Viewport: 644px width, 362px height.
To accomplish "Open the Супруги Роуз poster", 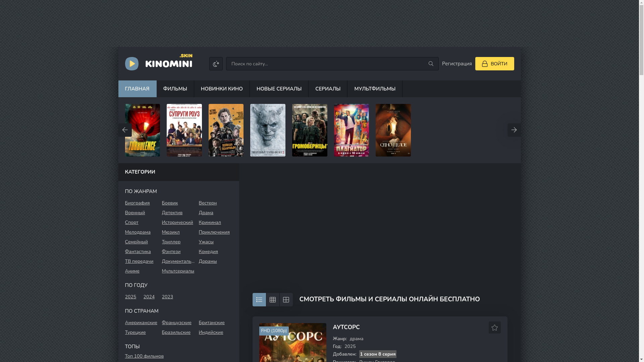I will coord(184,130).
